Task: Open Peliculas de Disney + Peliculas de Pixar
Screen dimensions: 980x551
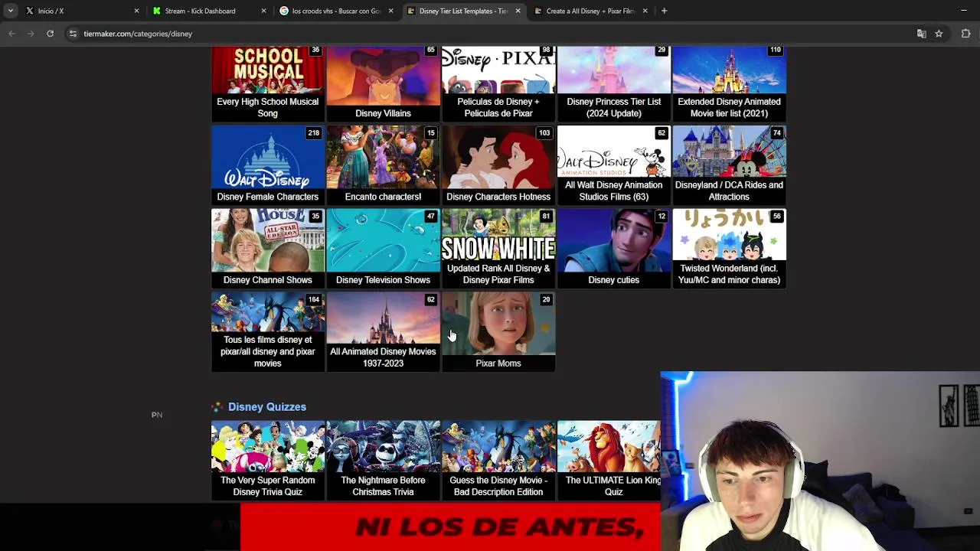Action: click(498, 83)
